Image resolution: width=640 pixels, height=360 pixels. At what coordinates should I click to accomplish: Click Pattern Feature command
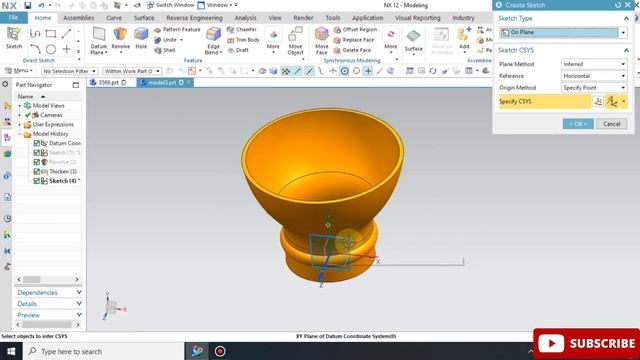[x=177, y=29]
